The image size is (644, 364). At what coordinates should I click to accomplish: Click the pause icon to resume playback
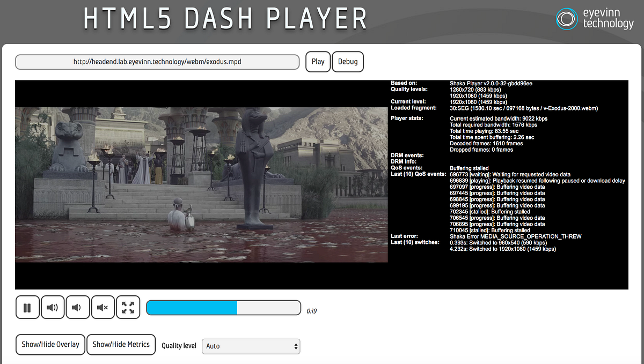(x=27, y=307)
